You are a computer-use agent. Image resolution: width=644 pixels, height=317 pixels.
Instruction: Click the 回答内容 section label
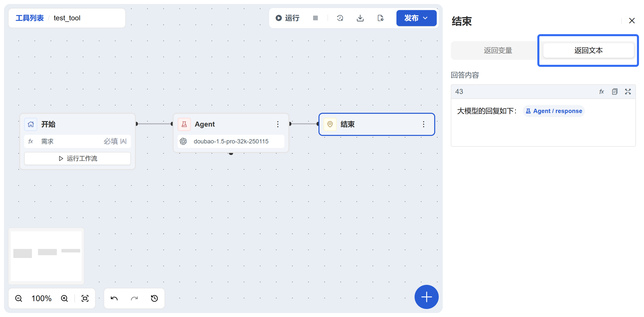pos(465,75)
